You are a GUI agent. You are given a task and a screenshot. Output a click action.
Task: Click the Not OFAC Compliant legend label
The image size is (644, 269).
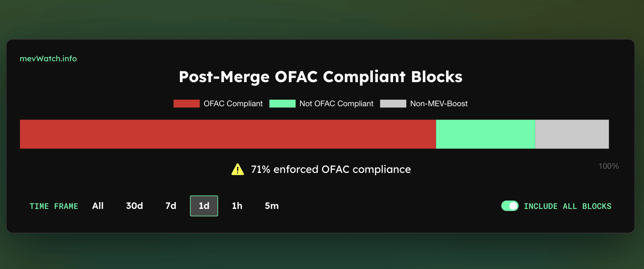click(336, 104)
